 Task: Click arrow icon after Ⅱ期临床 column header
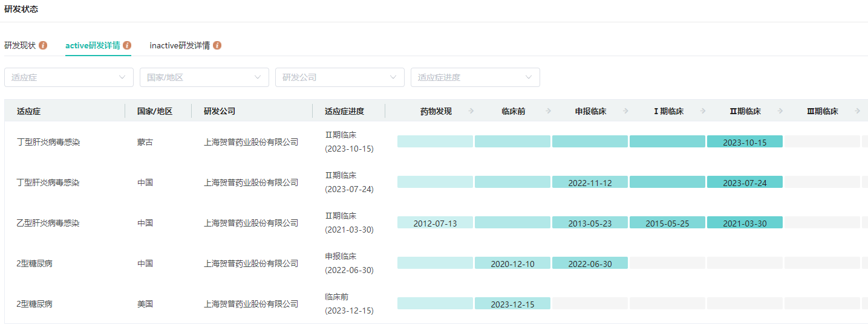[x=781, y=111]
